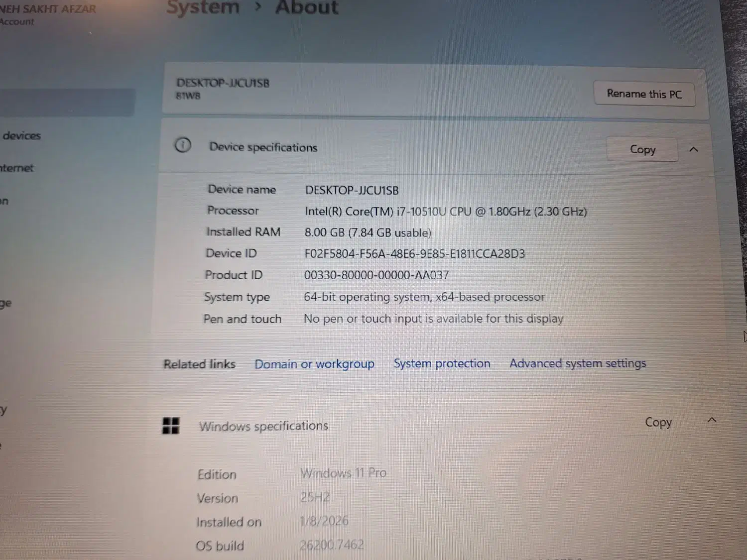Click the 'Version' label
Viewport: 747px width, 560px height.
coord(218,498)
